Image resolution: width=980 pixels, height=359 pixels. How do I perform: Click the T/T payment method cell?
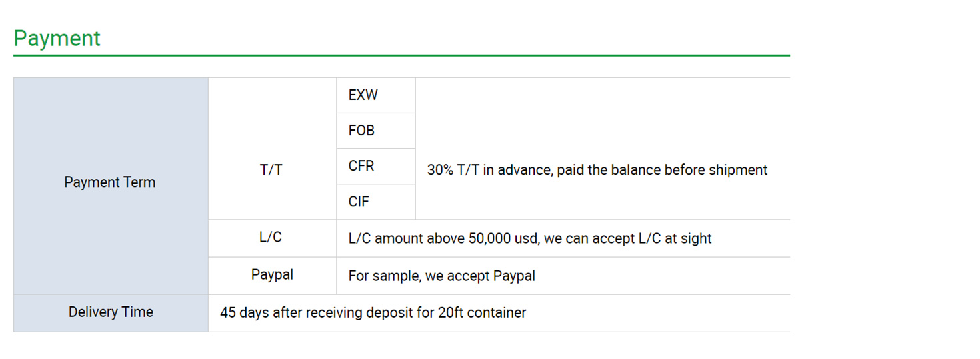(271, 170)
